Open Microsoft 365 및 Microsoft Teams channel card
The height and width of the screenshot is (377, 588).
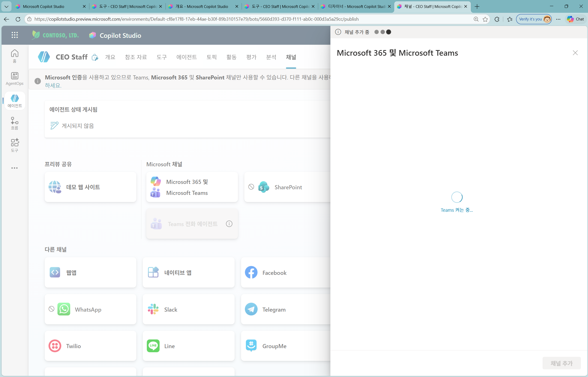tap(192, 187)
